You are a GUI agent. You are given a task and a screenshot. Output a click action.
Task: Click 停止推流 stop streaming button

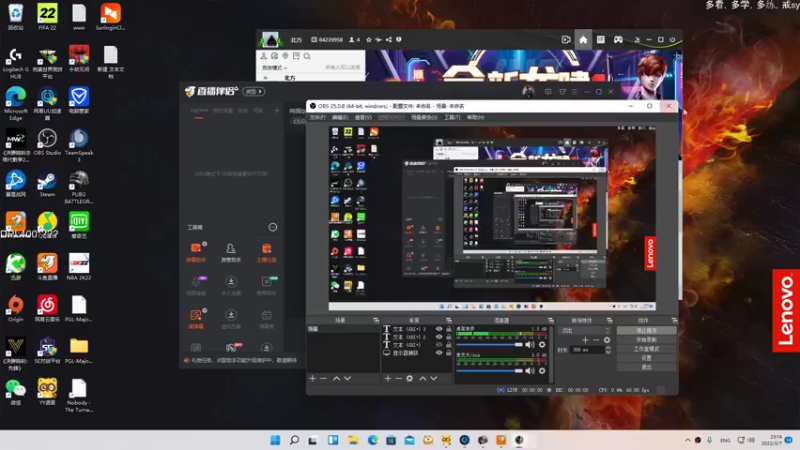pyautogui.click(x=646, y=331)
